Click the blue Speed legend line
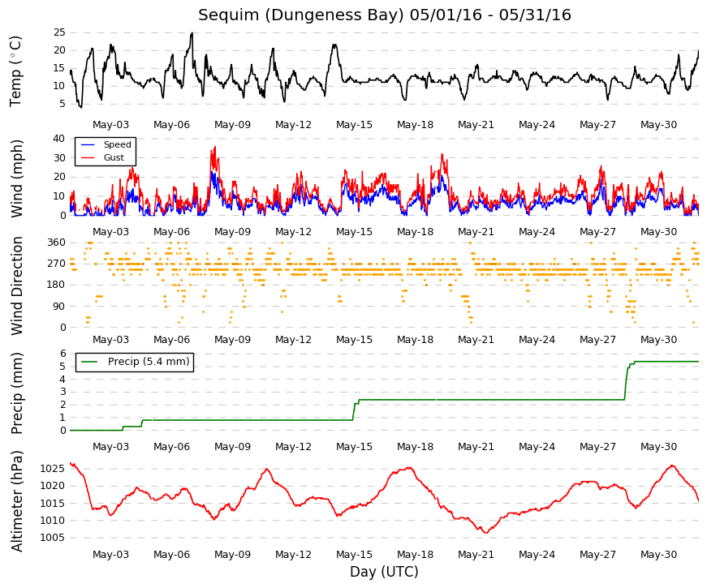The image size is (707, 588). pyautogui.click(x=87, y=144)
